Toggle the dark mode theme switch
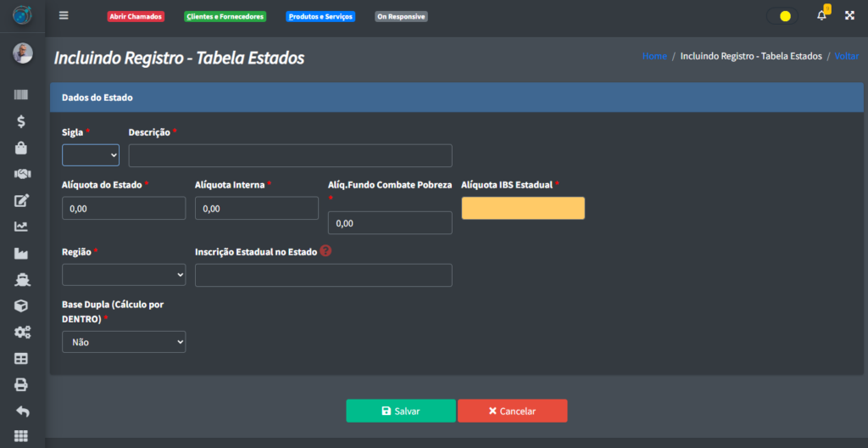 [x=782, y=16]
